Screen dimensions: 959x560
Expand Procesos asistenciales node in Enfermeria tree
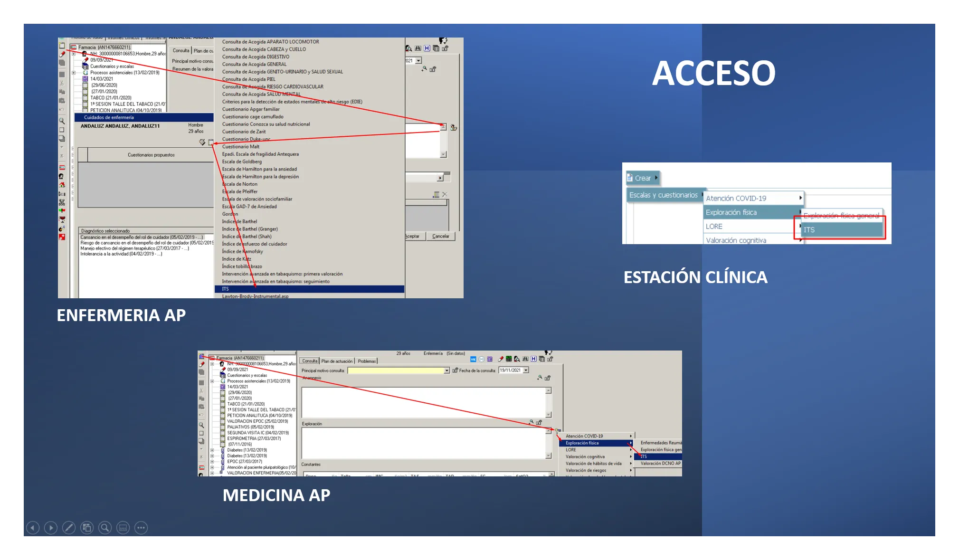(x=74, y=73)
